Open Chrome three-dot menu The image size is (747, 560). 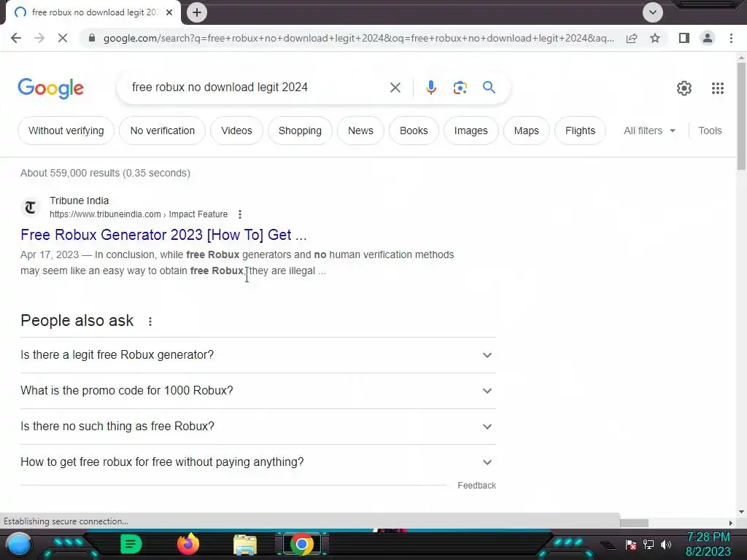731,38
